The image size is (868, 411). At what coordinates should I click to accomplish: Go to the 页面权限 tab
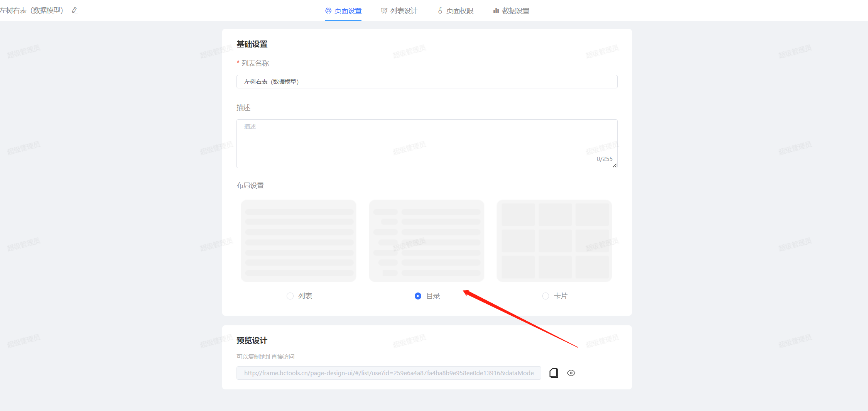(x=455, y=11)
